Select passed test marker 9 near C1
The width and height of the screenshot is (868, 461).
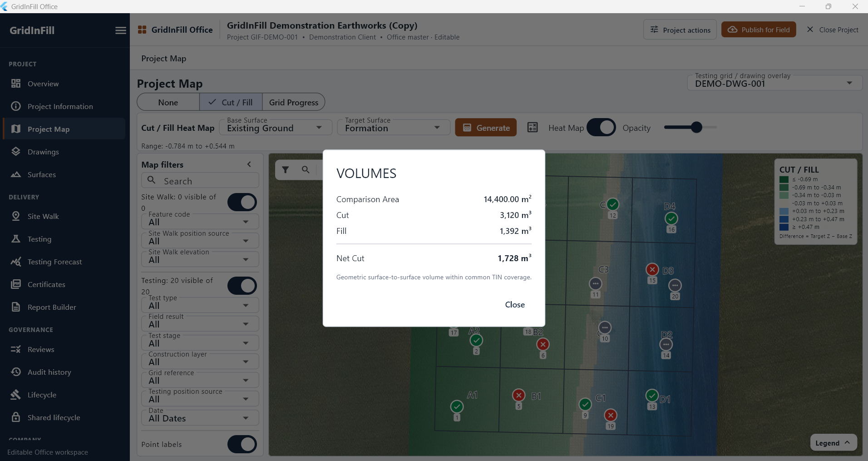point(585,404)
